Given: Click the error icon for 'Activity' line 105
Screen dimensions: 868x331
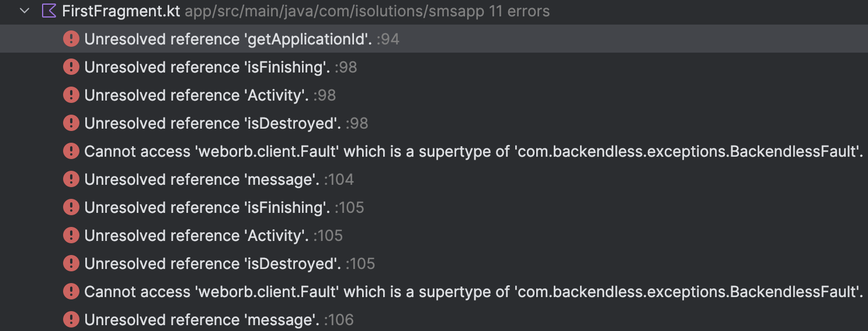Looking at the screenshot, I should click(71, 236).
